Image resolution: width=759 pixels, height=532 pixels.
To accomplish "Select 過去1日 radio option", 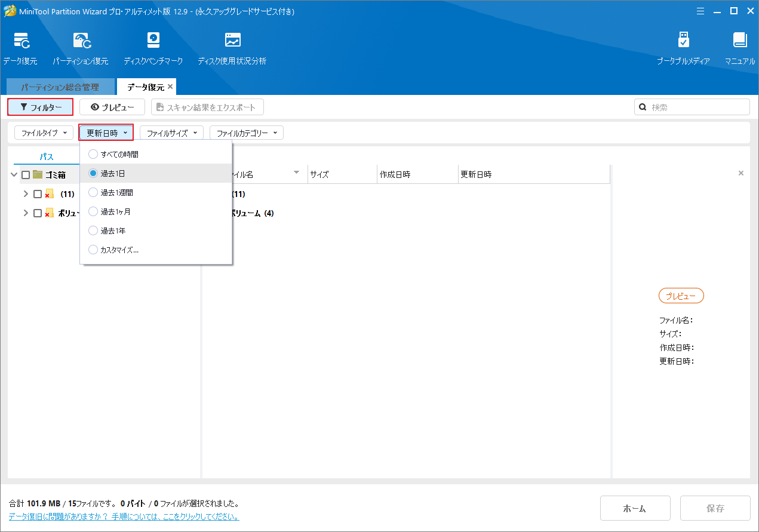I will 93,173.
